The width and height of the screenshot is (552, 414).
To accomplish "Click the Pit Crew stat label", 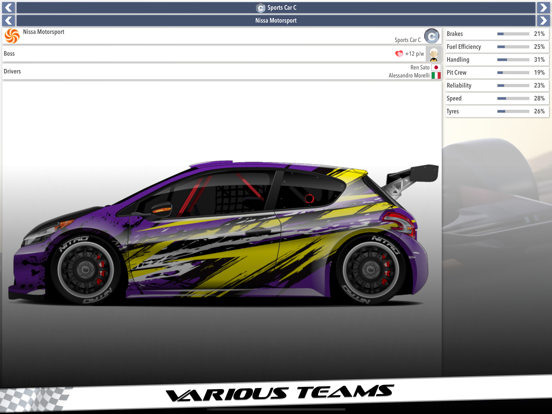I will coord(456,73).
